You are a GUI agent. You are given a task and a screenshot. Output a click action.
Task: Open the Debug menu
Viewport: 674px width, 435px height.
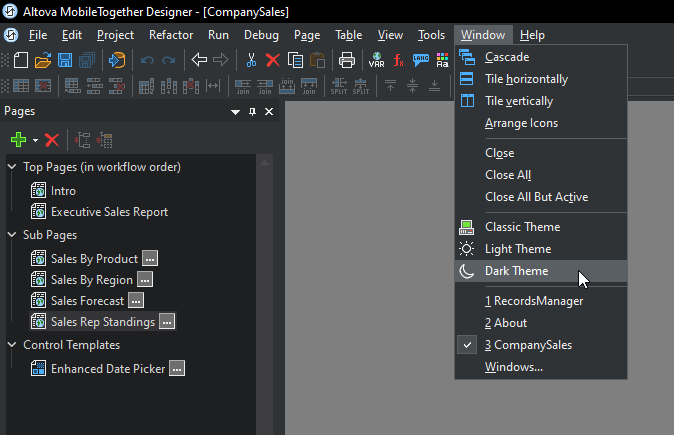[261, 35]
